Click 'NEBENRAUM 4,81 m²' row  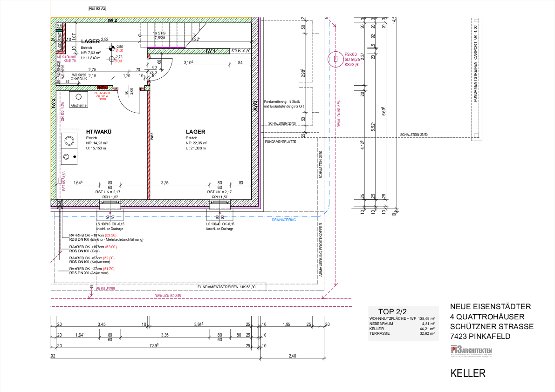pos(402,324)
